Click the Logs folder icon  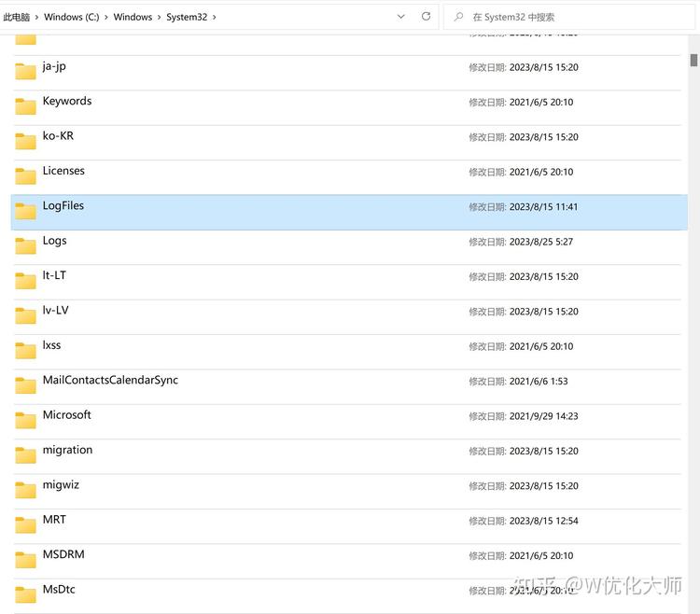click(x=25, y=245)
